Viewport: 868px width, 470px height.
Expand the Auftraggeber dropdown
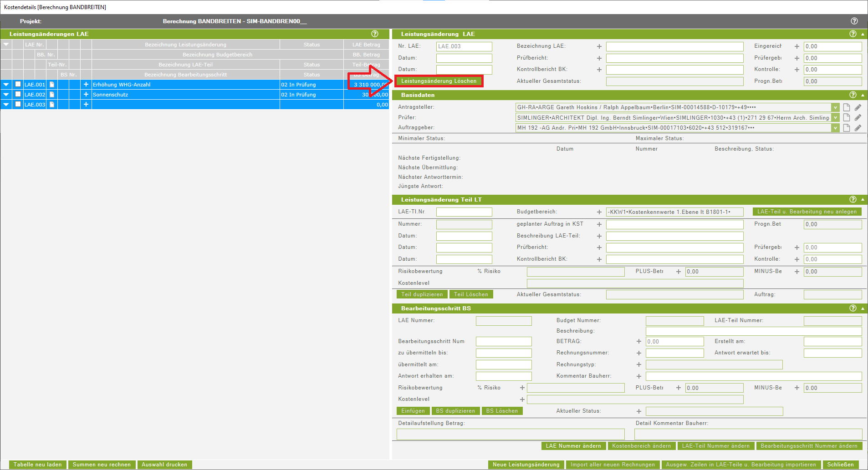click(x=835, y=128)
